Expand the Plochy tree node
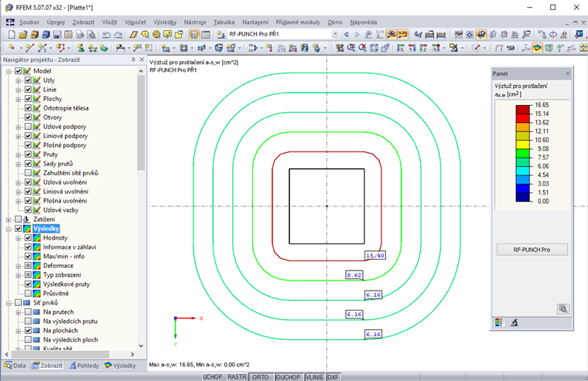Viewport: 588px width, 381px height. pos(18,99)
